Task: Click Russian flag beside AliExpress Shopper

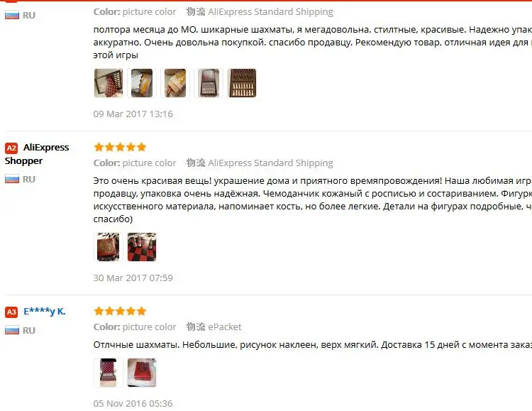Action: pyautogui.click(x=12, y=179)
